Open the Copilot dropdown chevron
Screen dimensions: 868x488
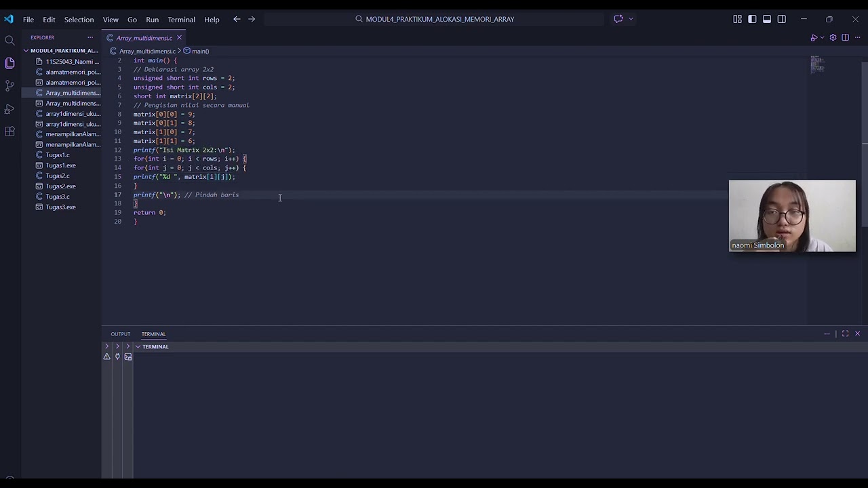click(631, 19)
